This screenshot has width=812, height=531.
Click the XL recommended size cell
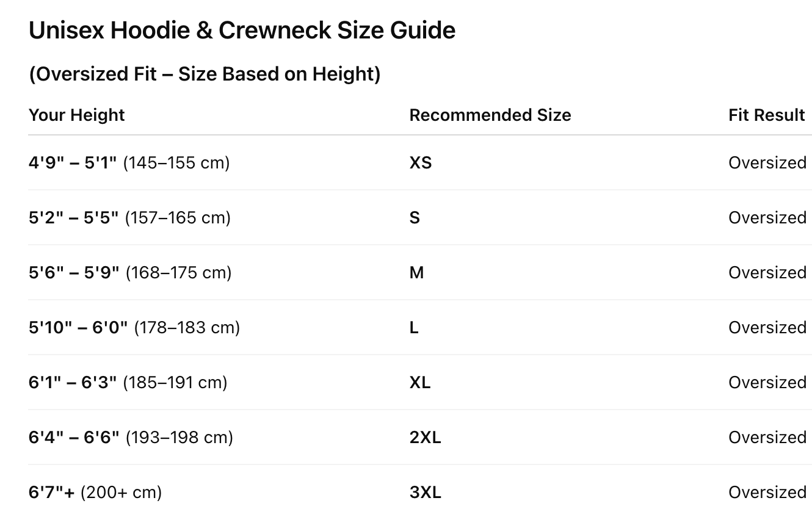point(420,383)
